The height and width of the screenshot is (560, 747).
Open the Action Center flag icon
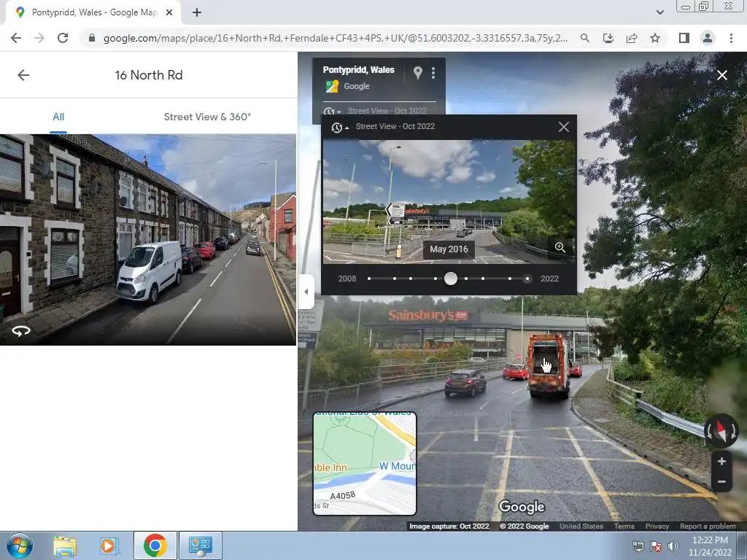[656, 545]
